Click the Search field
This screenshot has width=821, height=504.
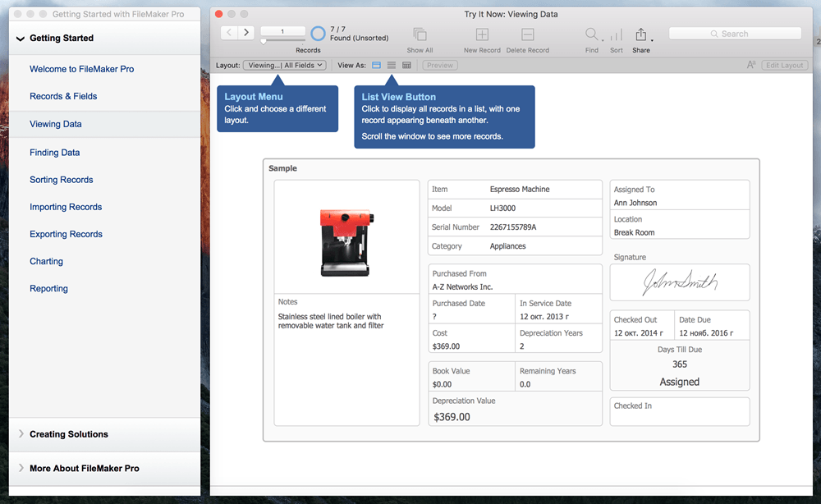pyautogui.click(x=735, y=34)
